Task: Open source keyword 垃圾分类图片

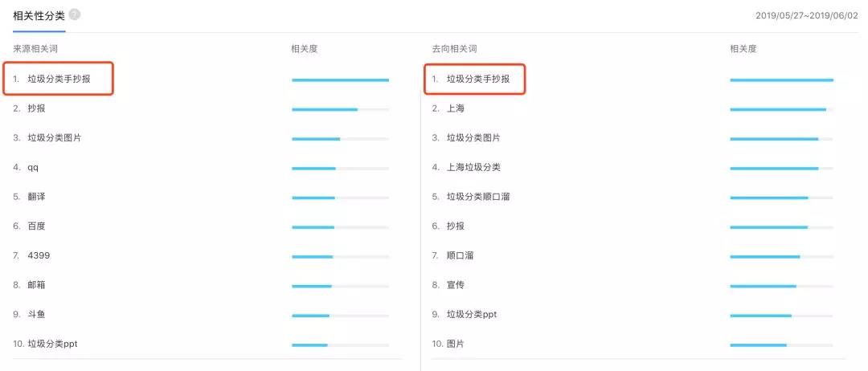Action: coord(55,137)
